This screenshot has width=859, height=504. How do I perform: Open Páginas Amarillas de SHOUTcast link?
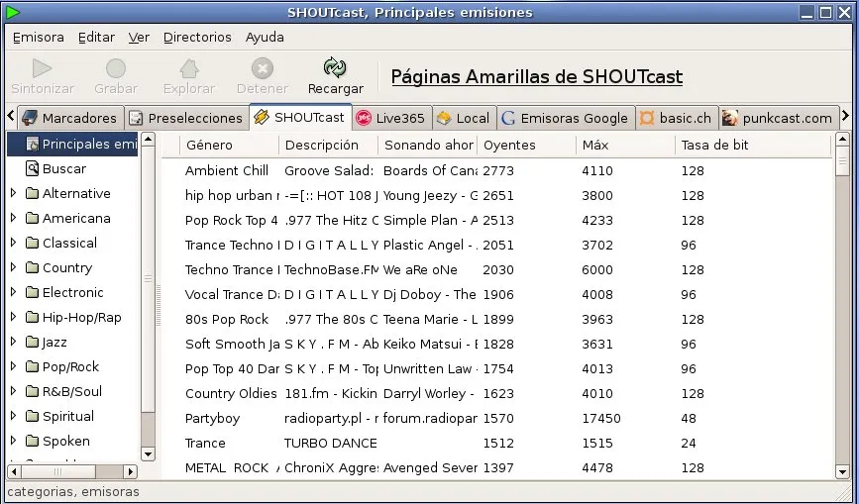pos(536,77)
